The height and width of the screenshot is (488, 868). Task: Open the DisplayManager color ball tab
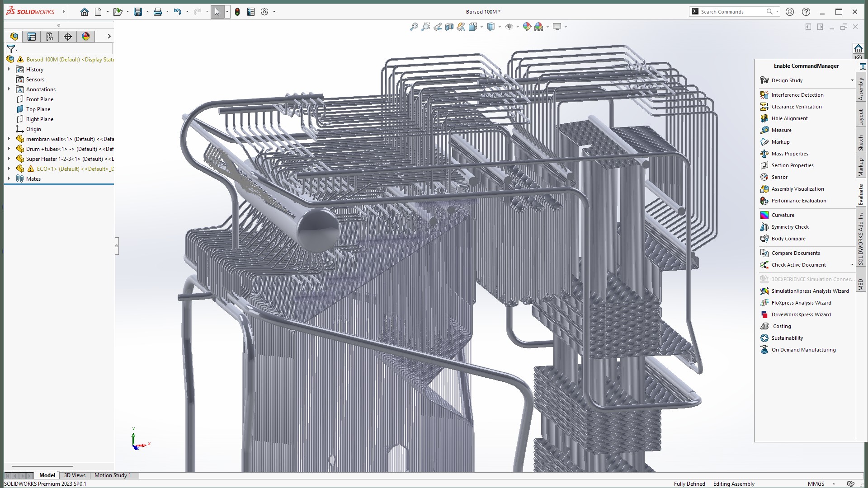(86, 37)
